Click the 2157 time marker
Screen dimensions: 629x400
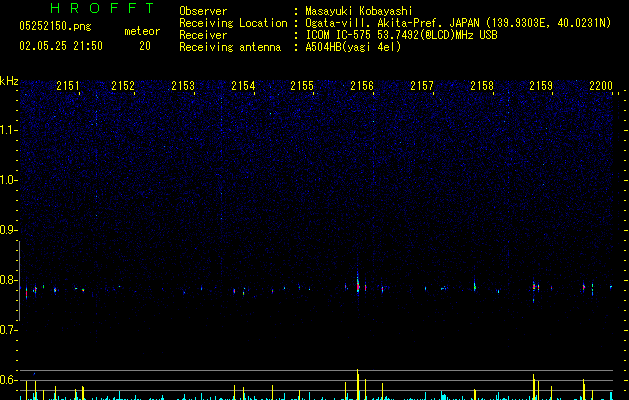click(x=422, y=85)
